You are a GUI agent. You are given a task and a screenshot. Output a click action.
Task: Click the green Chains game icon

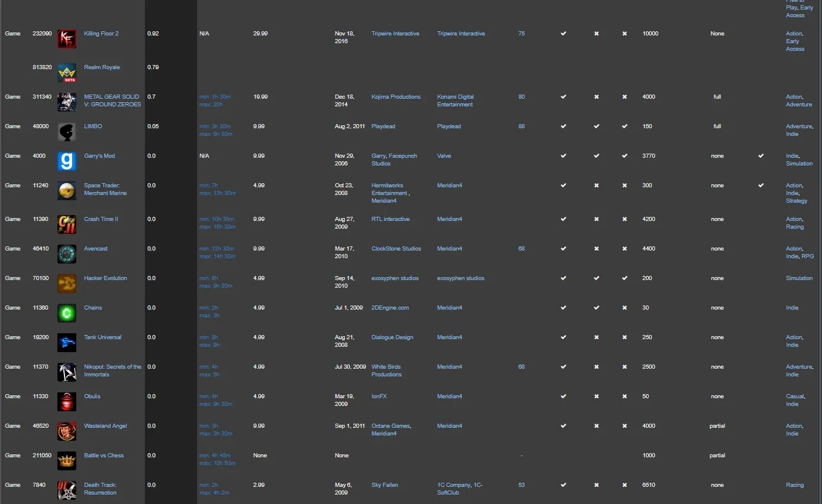(67, 313)
